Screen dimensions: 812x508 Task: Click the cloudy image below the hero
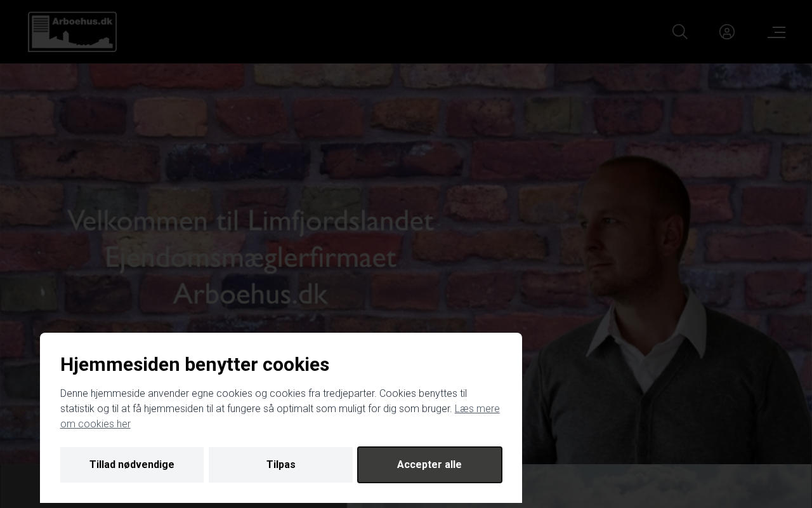point(666,486)
